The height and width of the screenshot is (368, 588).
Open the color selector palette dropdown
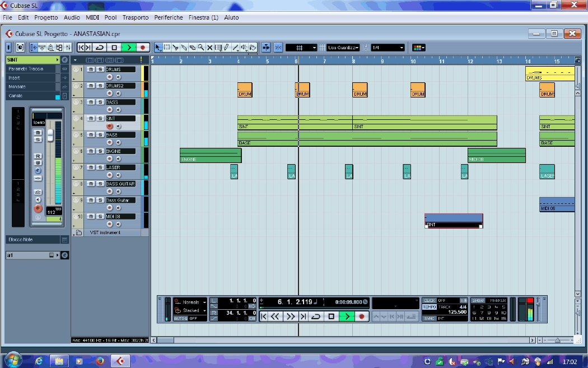click(x=418, y=48)
